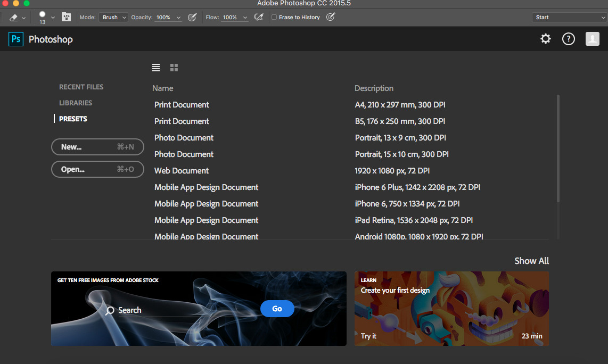Switch to grid thumbnail view icon
608x364 pixels.
pos(174,68)
